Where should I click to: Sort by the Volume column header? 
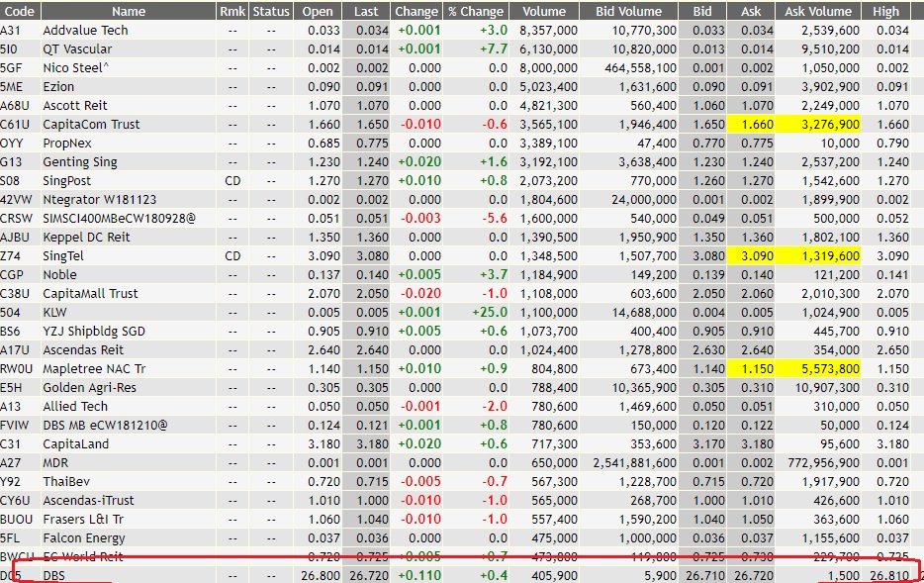(x=544, y=11)
